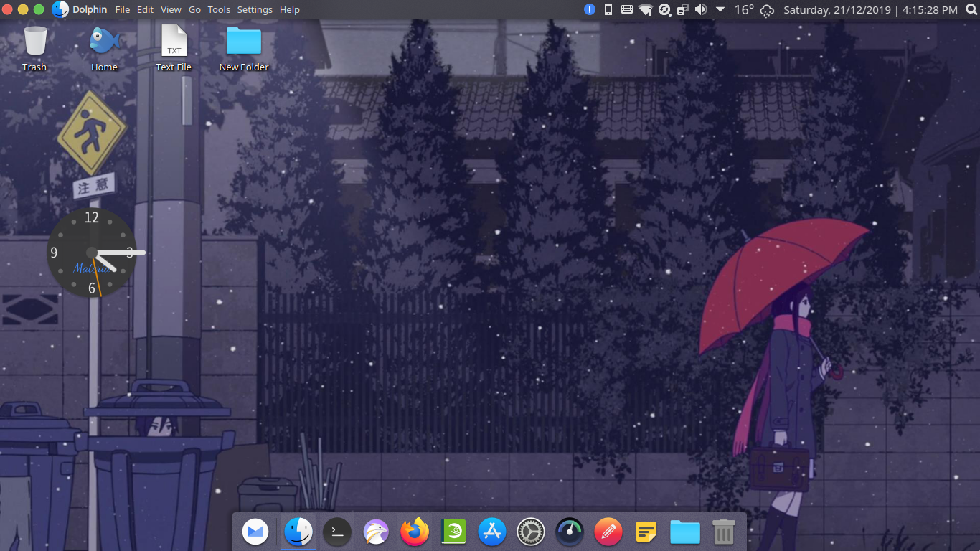Viewport: 980px width, 551px height.
Task: Open the Edit menu
Action: (x=145, y=9)
